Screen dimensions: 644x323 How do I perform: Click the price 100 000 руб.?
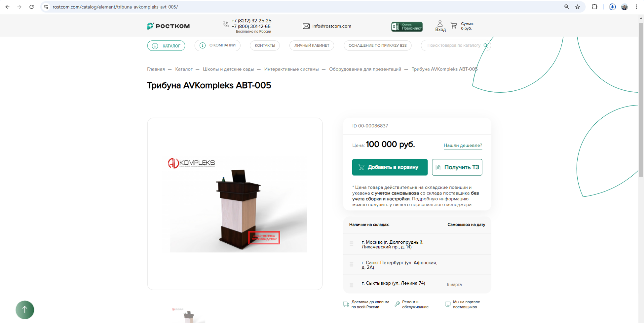[x=390, y=144]
